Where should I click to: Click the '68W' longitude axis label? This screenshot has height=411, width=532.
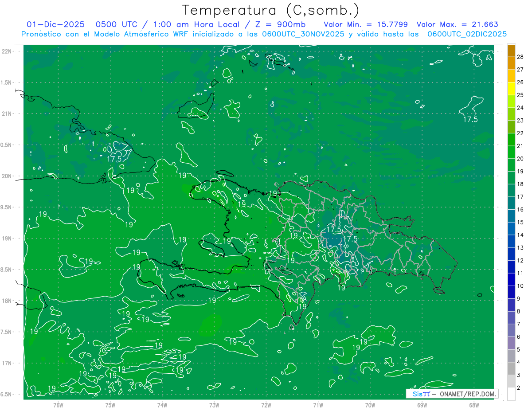(x=473, y=405)
